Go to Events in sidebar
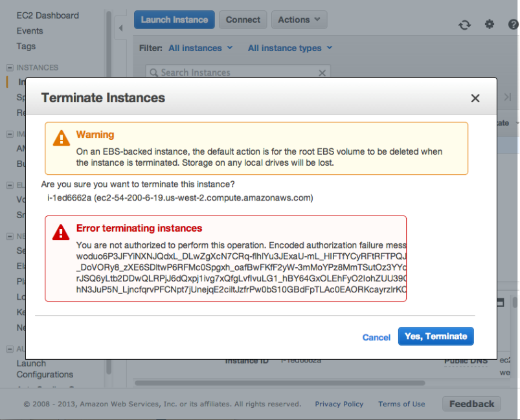The height and width of the screenshot is (420, 520). [30, 30]
